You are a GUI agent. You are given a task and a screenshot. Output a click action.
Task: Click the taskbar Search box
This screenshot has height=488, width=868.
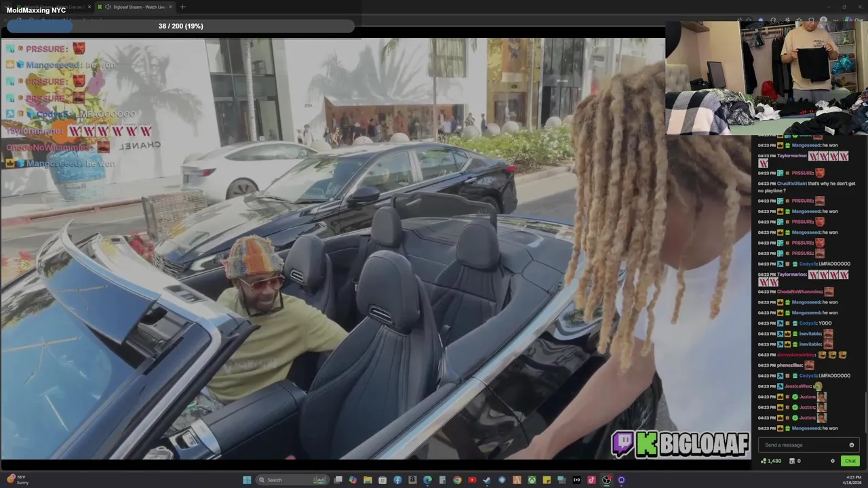tap(292, 480)
